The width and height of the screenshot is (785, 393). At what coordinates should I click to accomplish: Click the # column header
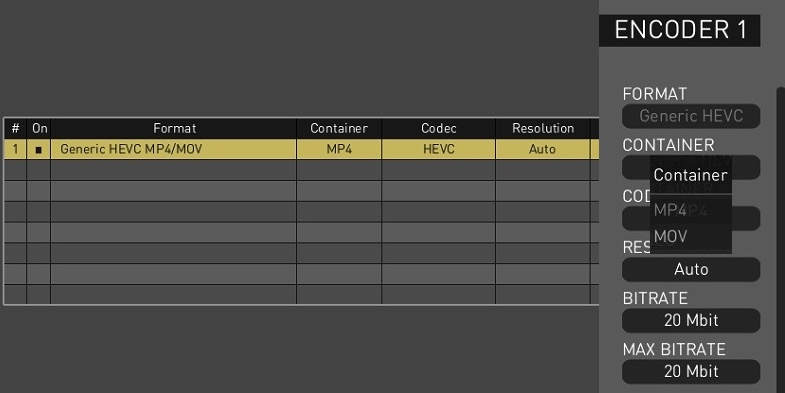(16, 129)
